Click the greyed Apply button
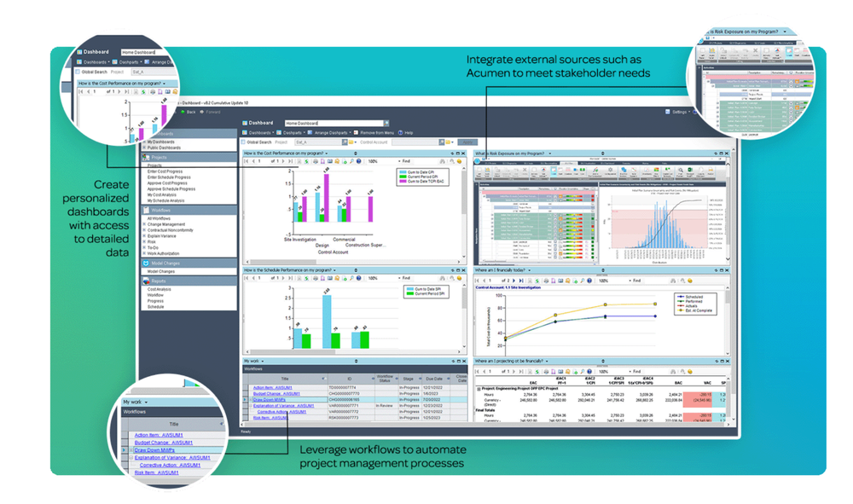Screen dimensions: 853x504 tap(467, 142)
